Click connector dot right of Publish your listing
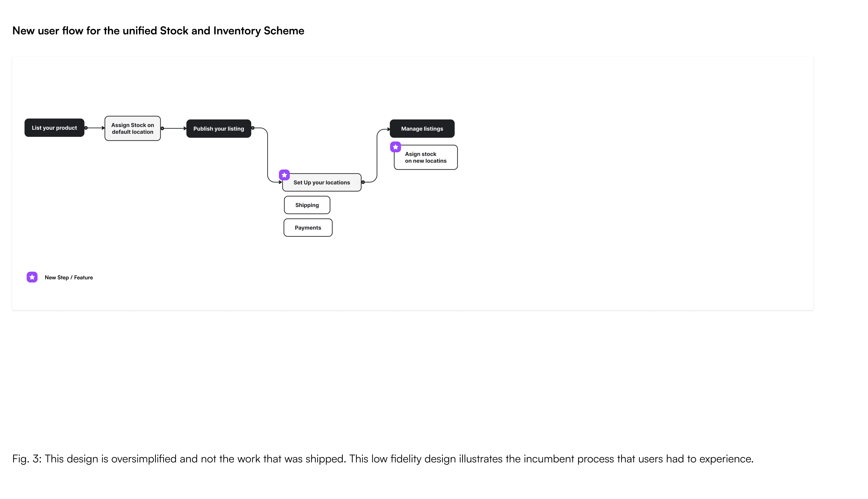 click(253, 128)
